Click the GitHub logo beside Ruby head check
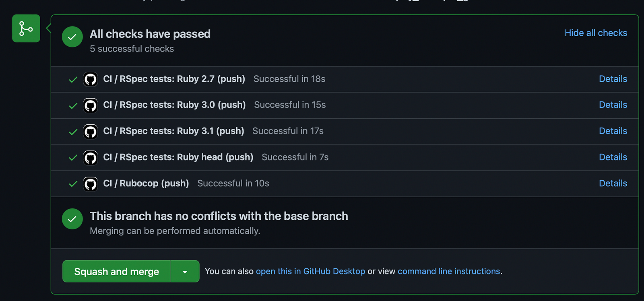 coord(91,158)
